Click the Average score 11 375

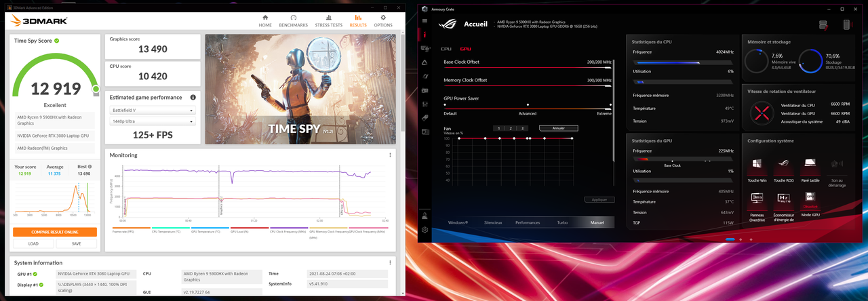pos(55,174)
